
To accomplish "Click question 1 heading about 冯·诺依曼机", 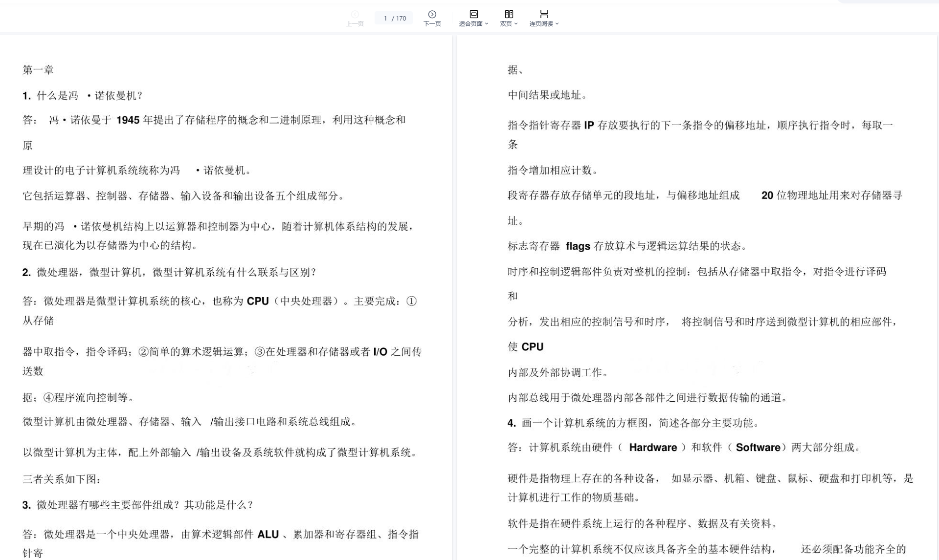I will point(82,96).
